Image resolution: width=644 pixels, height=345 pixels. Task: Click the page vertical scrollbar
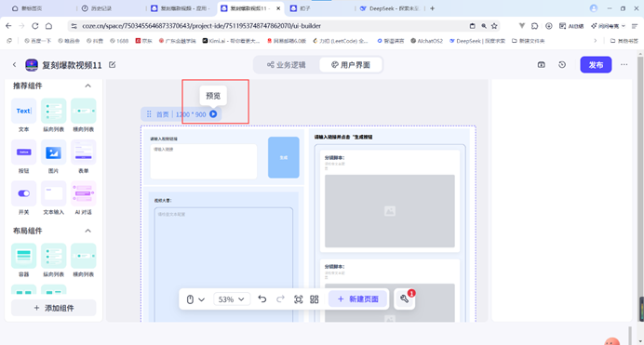pyautogui.click(x=640, y=177)
